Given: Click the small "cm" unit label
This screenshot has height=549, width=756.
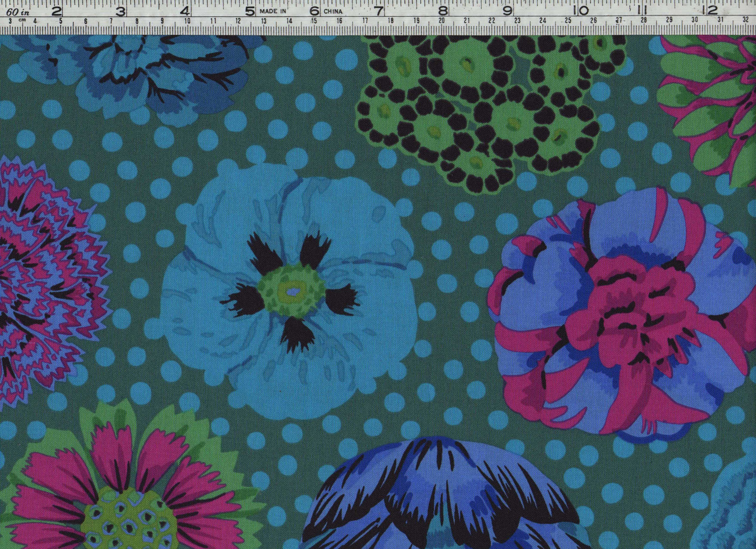Looking at the screenshot, I should click(x=22, y=20).
